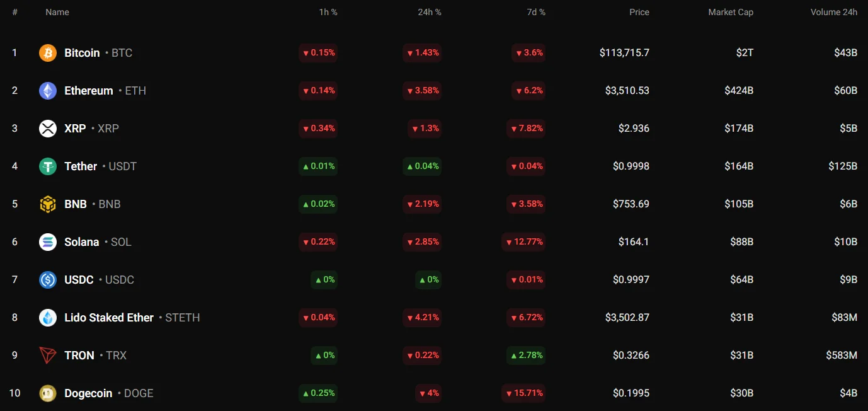
Task: Click Solana's 7d change badge 12.77%
Action: 523,242
